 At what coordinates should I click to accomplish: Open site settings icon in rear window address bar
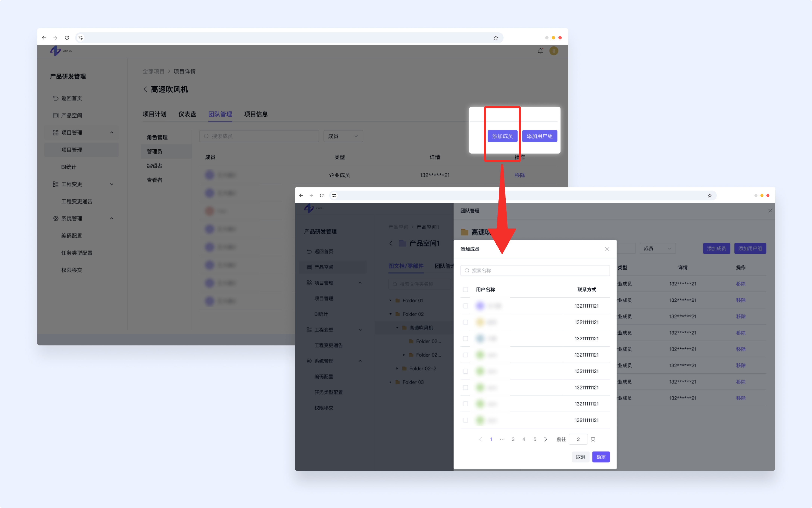click(80, 38)
